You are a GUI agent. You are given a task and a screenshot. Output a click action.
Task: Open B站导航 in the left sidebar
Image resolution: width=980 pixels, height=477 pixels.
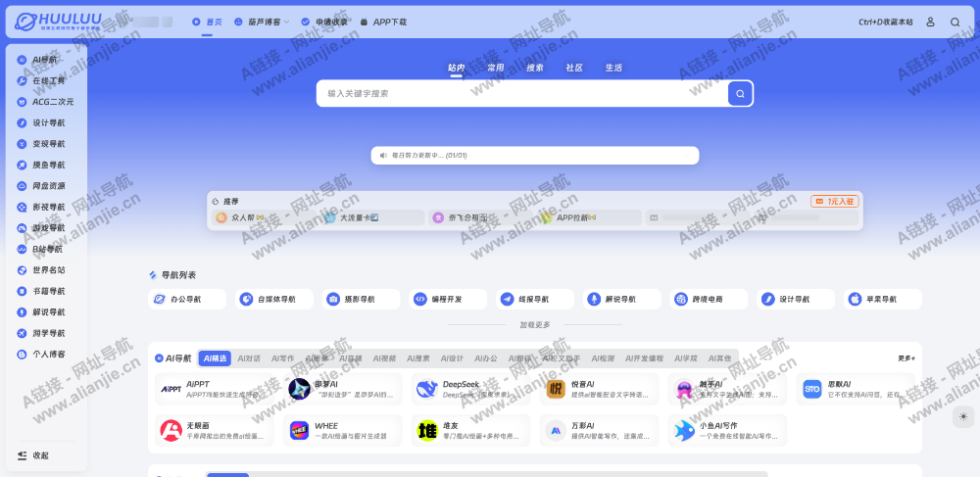42,249
